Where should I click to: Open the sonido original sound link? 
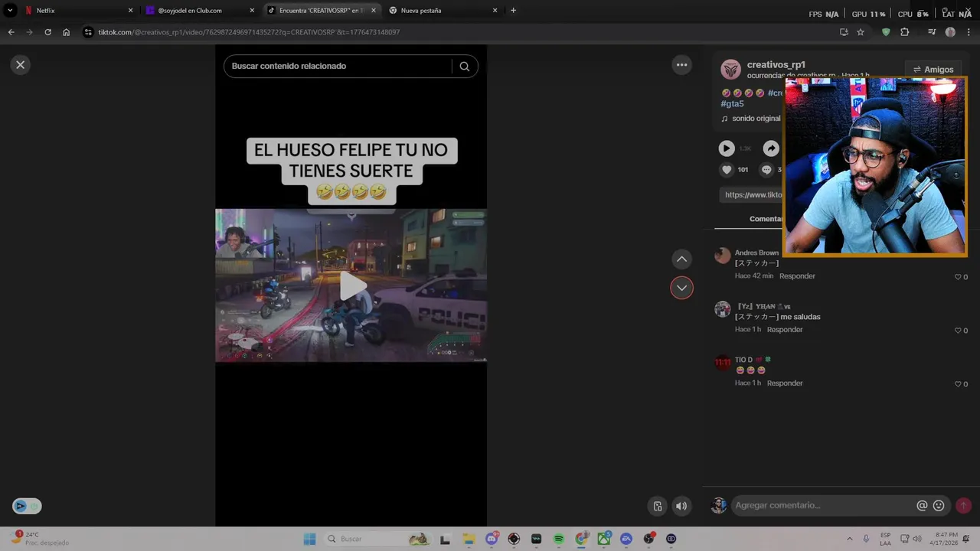[x=751, y=119]
